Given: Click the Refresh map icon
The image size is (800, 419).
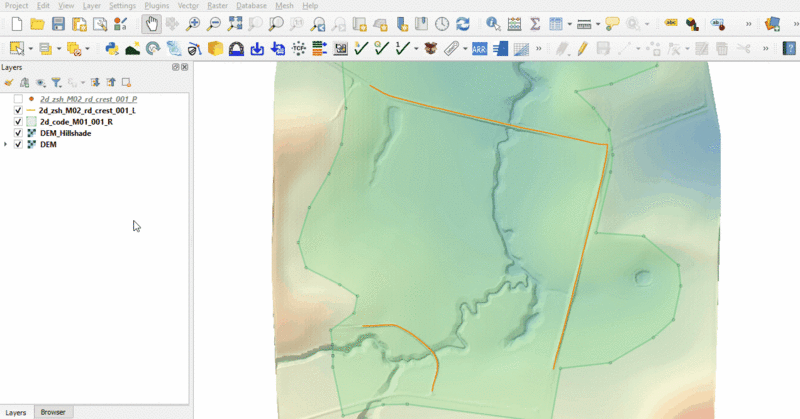Looking at the screenshot, I should coord(463,23).
